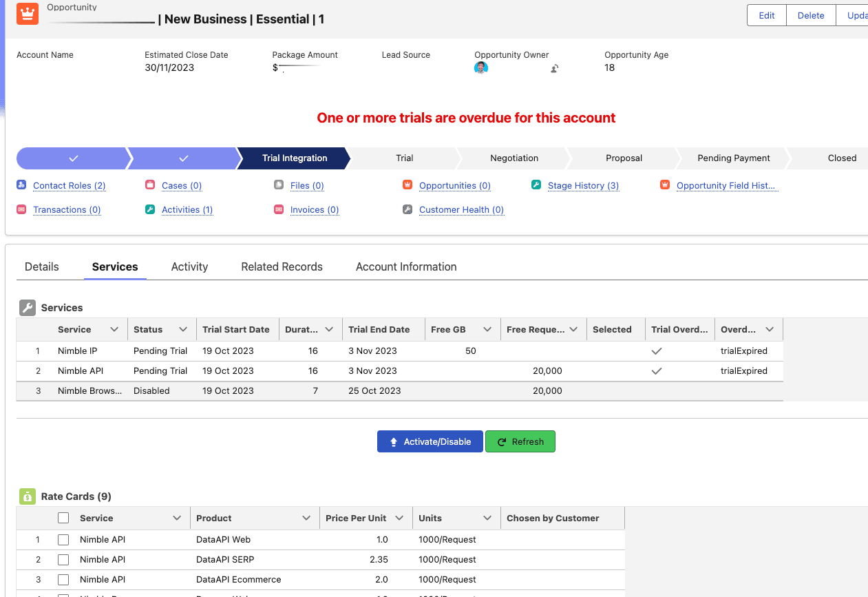Open Service column menu in Services table

114,329
